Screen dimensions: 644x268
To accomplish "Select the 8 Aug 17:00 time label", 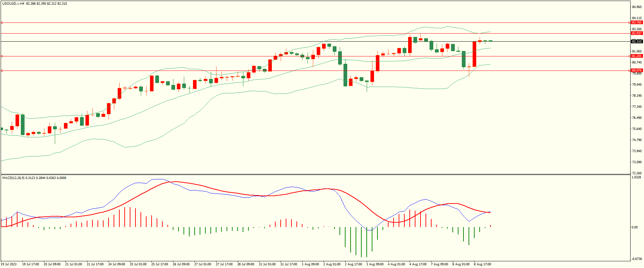I will pyautogui.click(x=482, y=264).
